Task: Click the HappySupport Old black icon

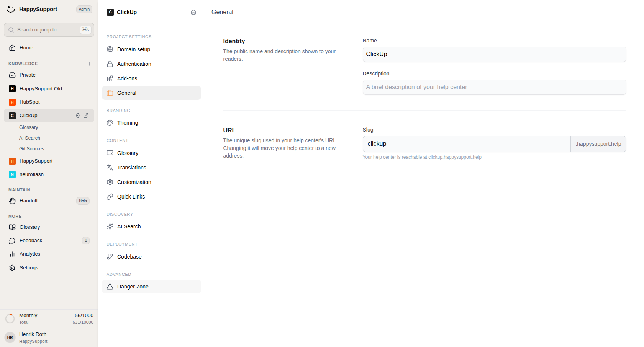Action: click(x=12, y=89)
